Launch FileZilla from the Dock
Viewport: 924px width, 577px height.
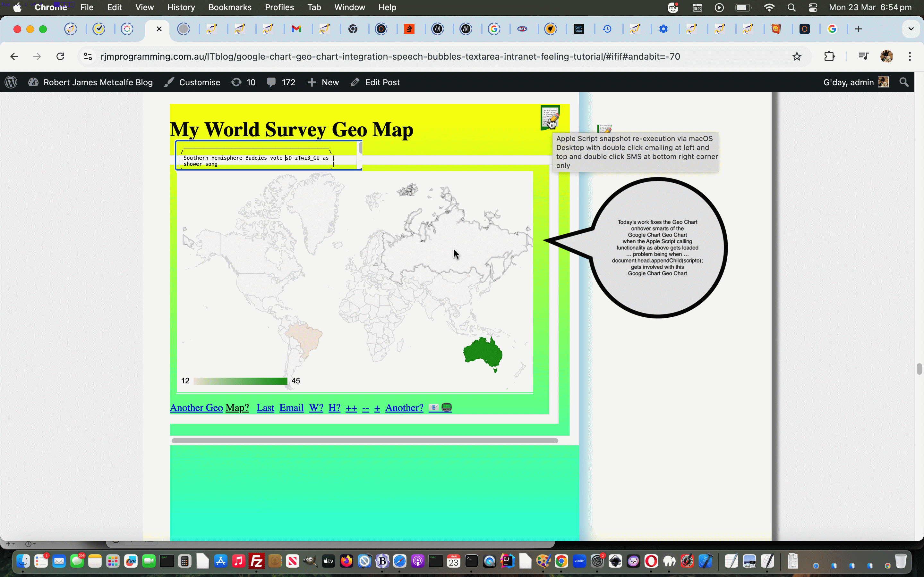(x=256, y=561)
